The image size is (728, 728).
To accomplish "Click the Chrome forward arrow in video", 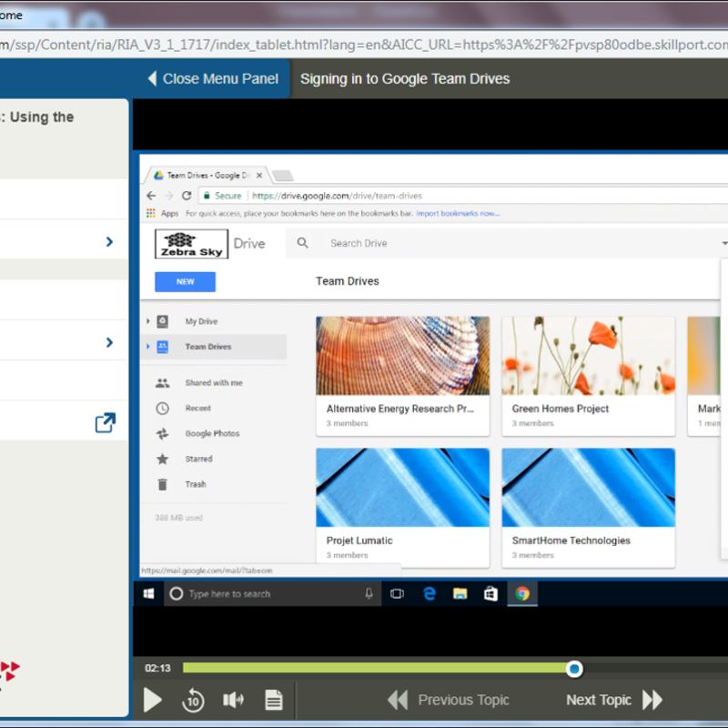I will pyautogui.click(x=169, y=196).
